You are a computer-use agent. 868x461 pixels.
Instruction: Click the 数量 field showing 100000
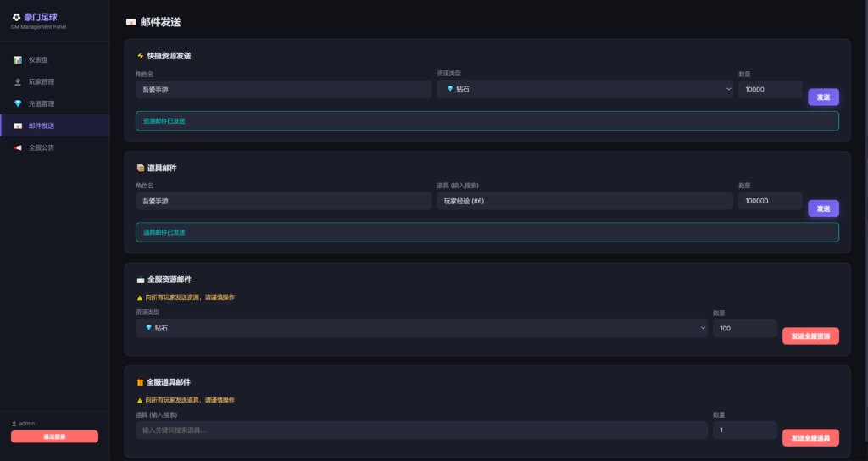click(x=770, y=201)
